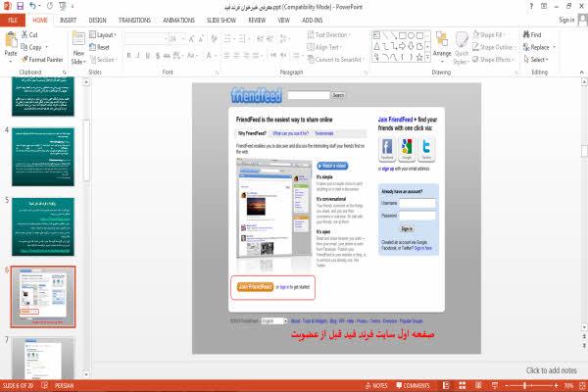Click the Red Persian caption text on slide

pos(363,334)
